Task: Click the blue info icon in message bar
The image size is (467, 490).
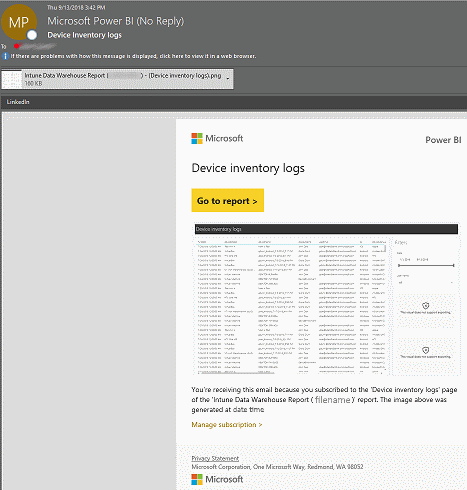Action: [5, 56]
